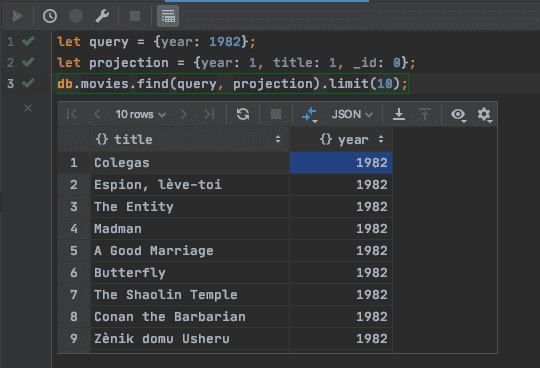Click the compare/transpose arrows icon

(309, 115)
